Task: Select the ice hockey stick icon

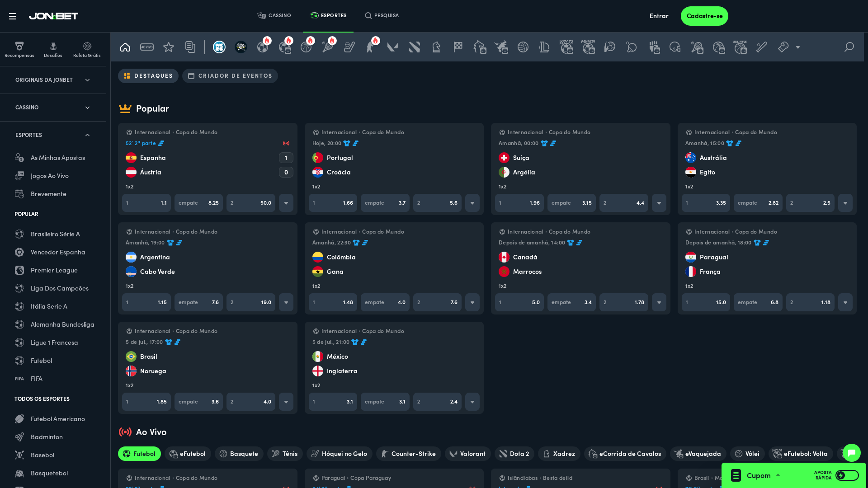Action: click(x=349, y=47)
